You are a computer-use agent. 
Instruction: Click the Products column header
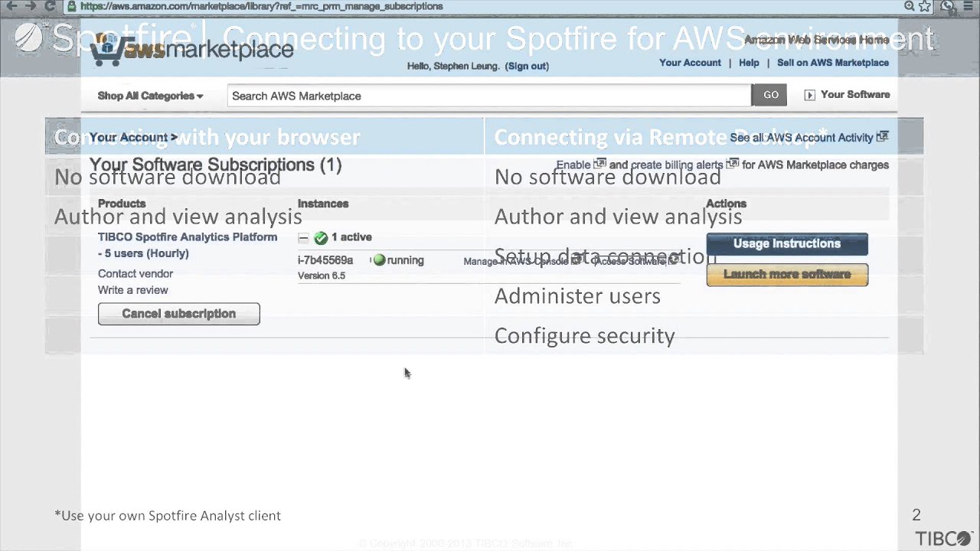(x=122, y=204)
